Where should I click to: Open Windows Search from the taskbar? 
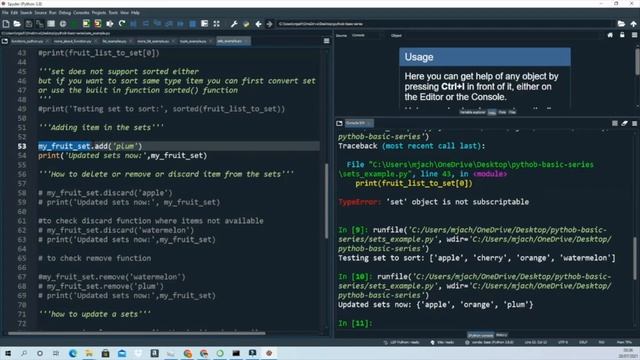(24, 353)
